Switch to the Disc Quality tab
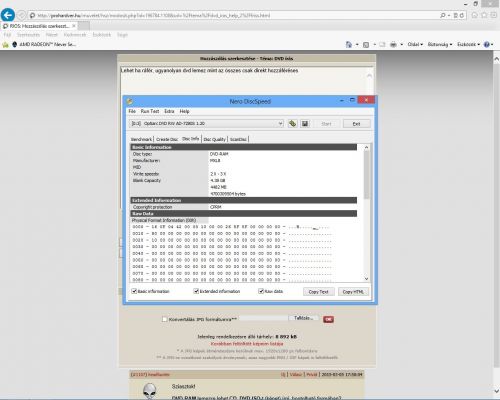Viewport: 500px width, 400px height. 214,139
